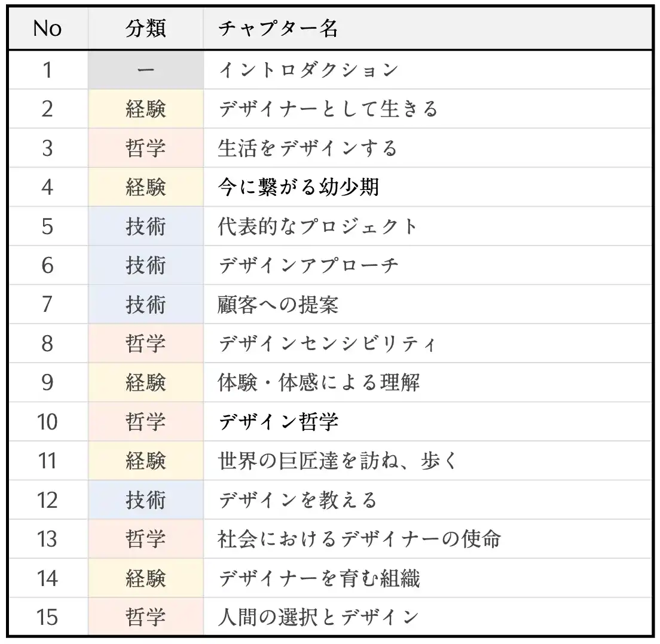Click the 分類 column header
The height and width of the screenshot is (644, 660).
point(146,29)
